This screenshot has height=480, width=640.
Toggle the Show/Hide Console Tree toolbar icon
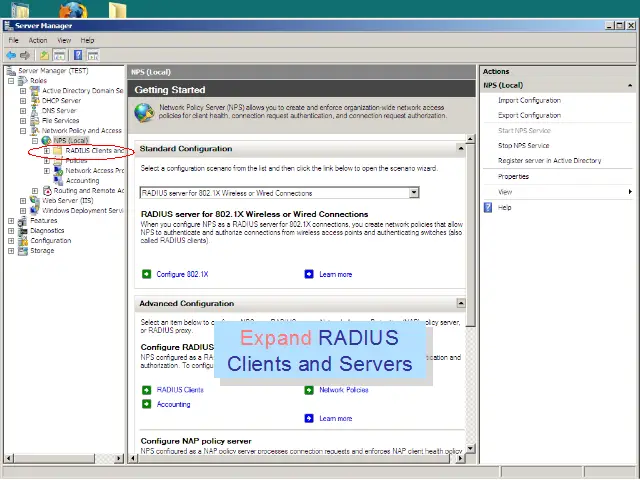click(x=60, y=55)
